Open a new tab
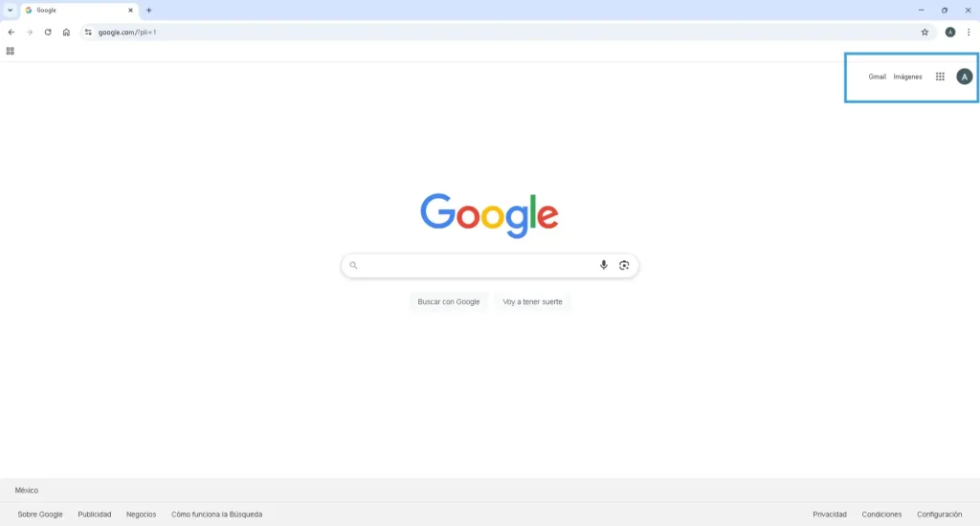Viewport: 980px width, 526px height. click(148, 10)
